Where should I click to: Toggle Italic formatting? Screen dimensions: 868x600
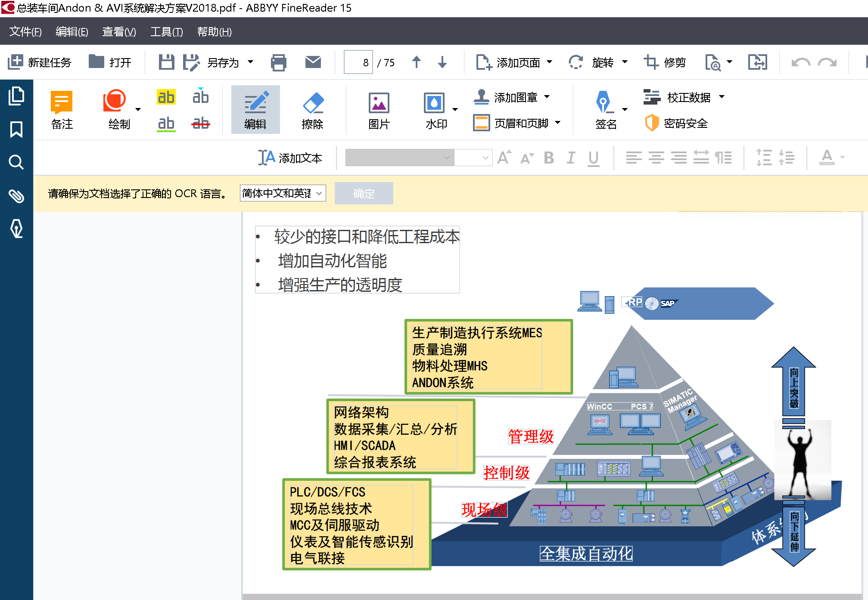click(571, 158)
